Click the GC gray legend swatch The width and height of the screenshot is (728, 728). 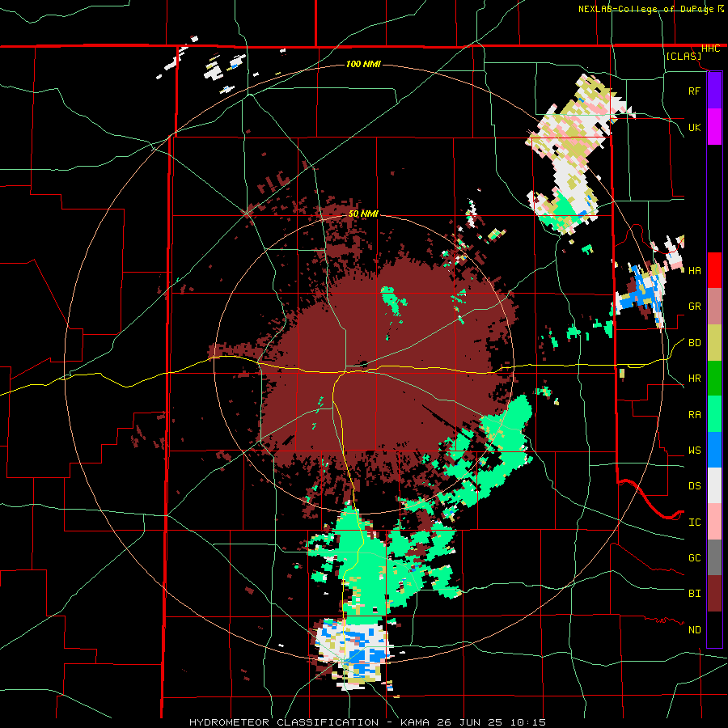[x=714, y=557]
